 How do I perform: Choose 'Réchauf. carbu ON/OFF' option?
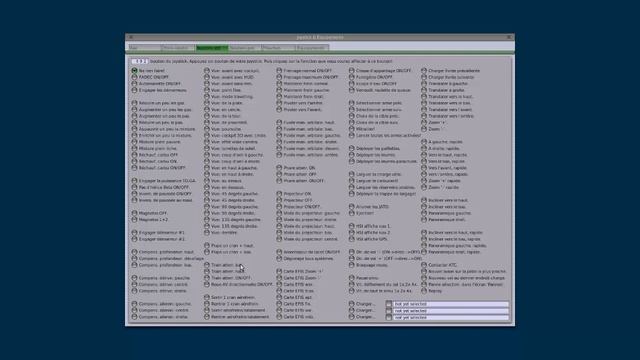click(134, 168)
